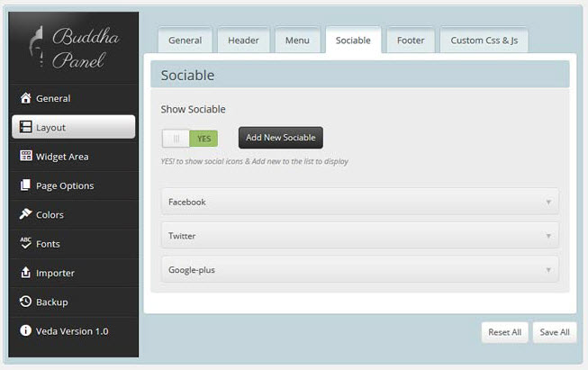
Task: Click the Twitter row label
Action: click(x=182, y=236)
